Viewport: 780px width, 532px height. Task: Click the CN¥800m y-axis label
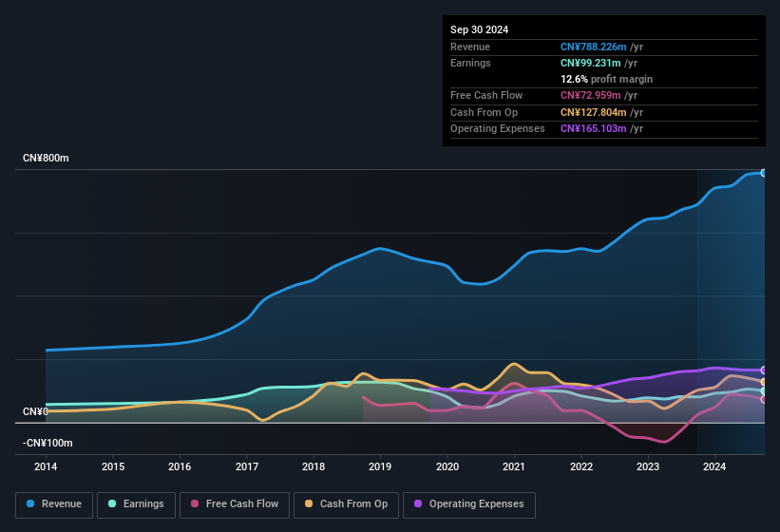46,158
